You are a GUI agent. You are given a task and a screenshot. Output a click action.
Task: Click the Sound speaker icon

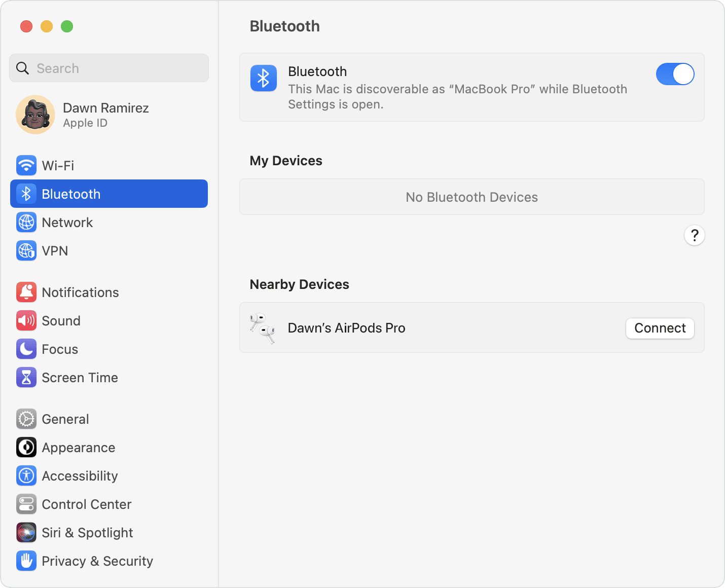[26, 321]
